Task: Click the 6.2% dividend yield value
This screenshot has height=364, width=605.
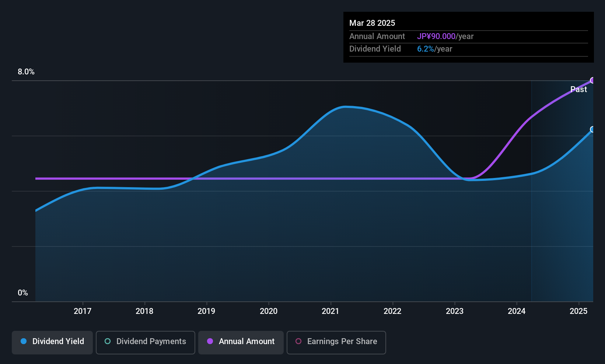Action: click(426, 49)
